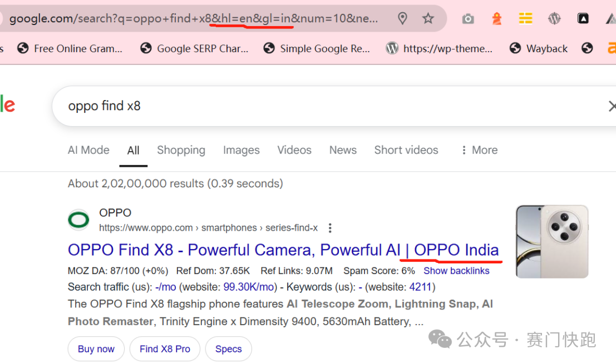Click the Specs sitelink chip
The image size is (616, 364).
[229, 348]
